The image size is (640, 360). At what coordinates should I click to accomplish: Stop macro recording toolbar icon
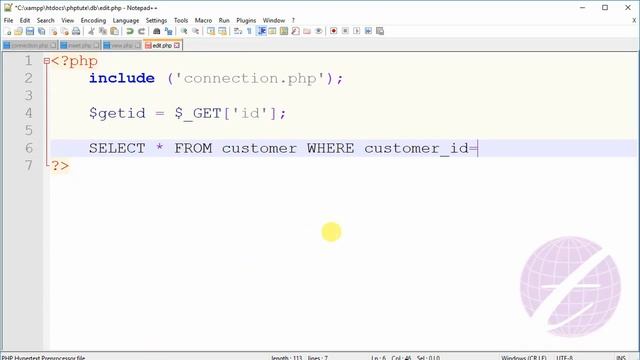coord(345,31)
